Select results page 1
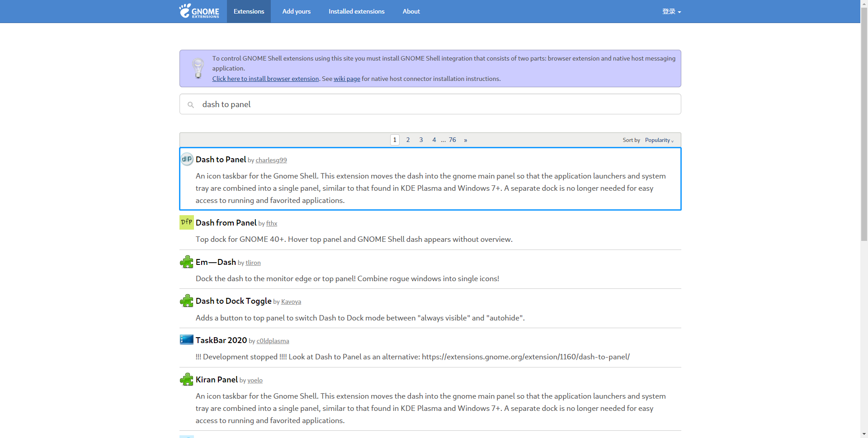This screenshot has height=438, width=868. pyautogui.click(x=395, y=140)
